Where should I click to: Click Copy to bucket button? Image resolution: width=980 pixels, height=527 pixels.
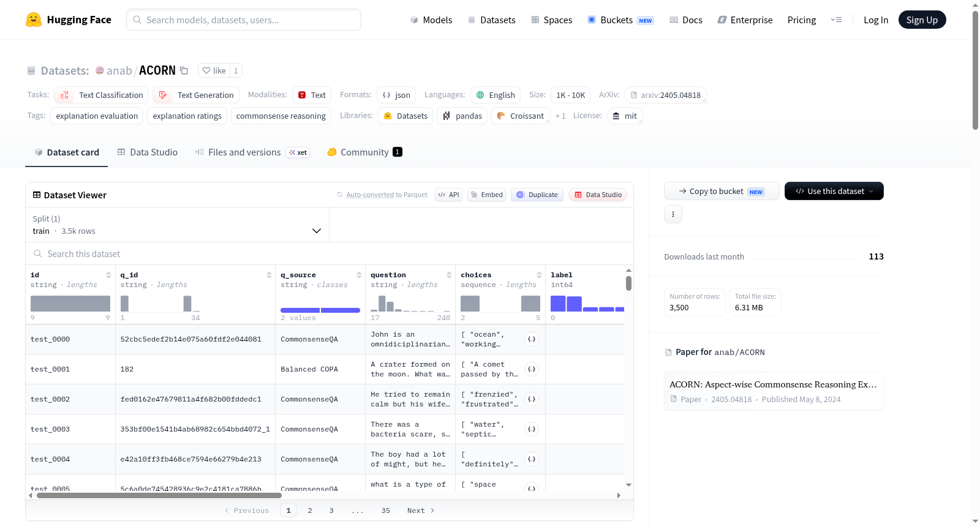[722, 191]
